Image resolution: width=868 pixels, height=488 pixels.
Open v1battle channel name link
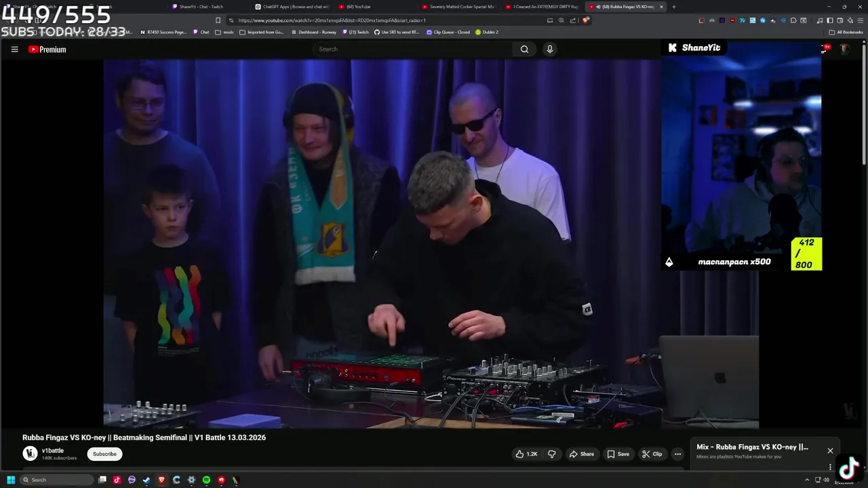[53, 451]
